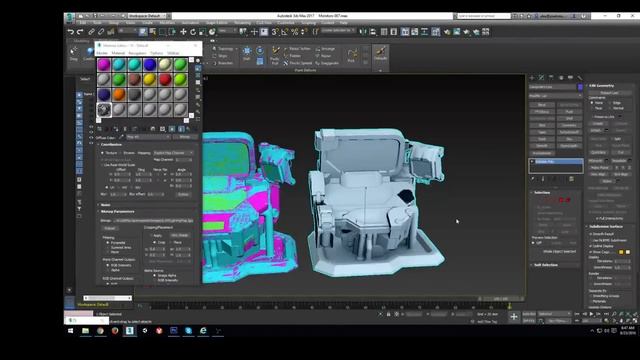
Task: Click Get Material icon in Material Editor
Action: [100, 129]
